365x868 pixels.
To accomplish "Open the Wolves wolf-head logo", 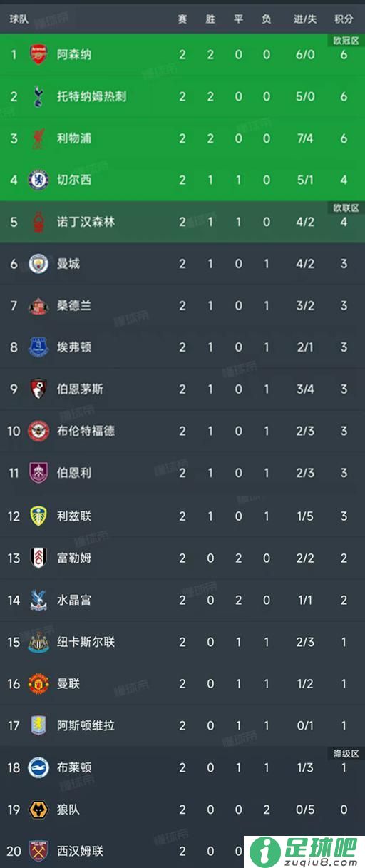I will [x=38, y=809].
